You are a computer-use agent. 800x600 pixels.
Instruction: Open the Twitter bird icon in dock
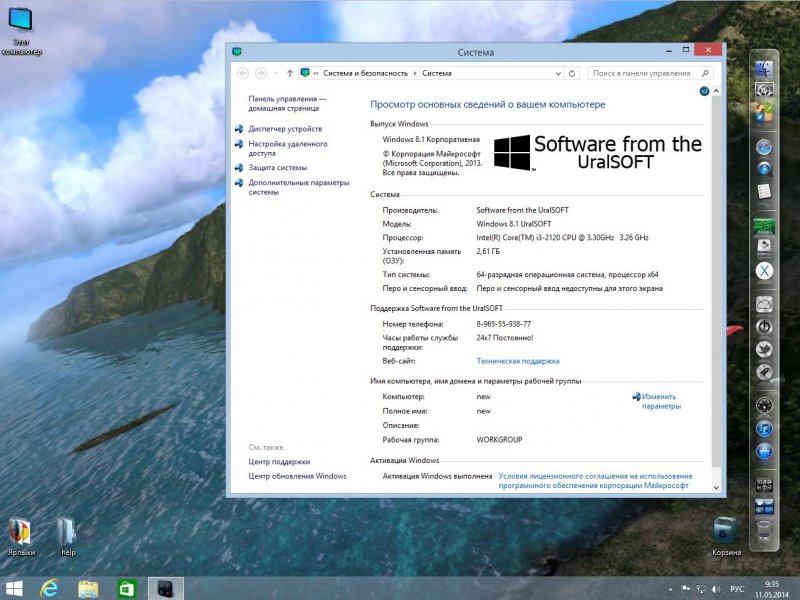(764, 349)
